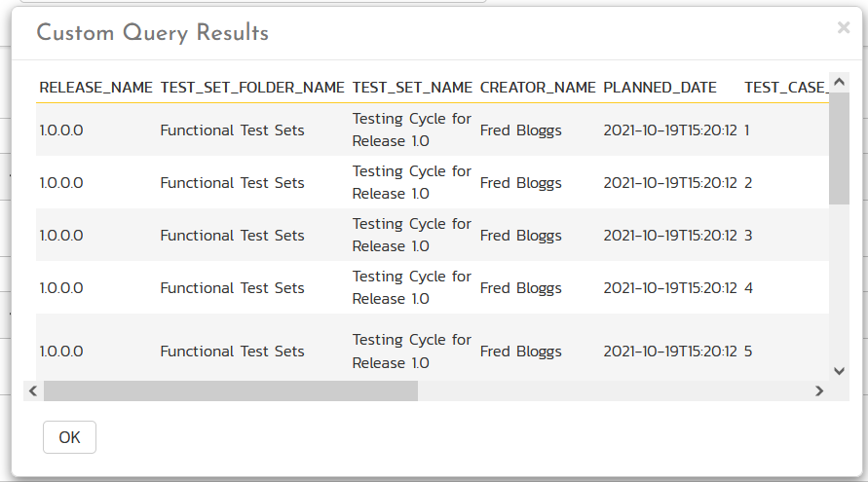Click the TEST_SET_NAME column header
The image size is (868, 482).
point(412,88)
